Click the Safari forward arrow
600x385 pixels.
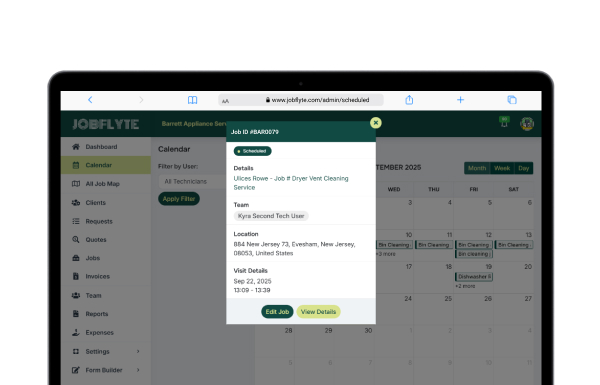point(141,100)
